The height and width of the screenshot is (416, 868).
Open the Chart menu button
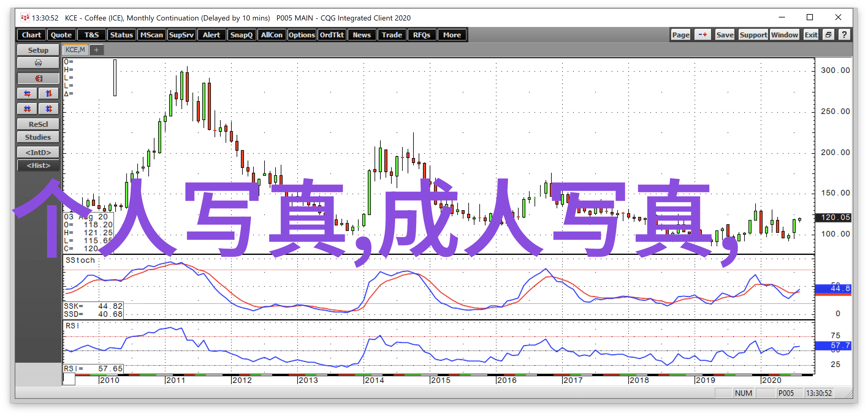[31, 35]
